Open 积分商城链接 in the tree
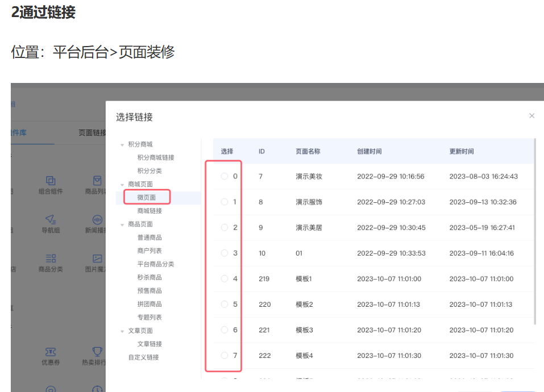 (x=155, y=157)
